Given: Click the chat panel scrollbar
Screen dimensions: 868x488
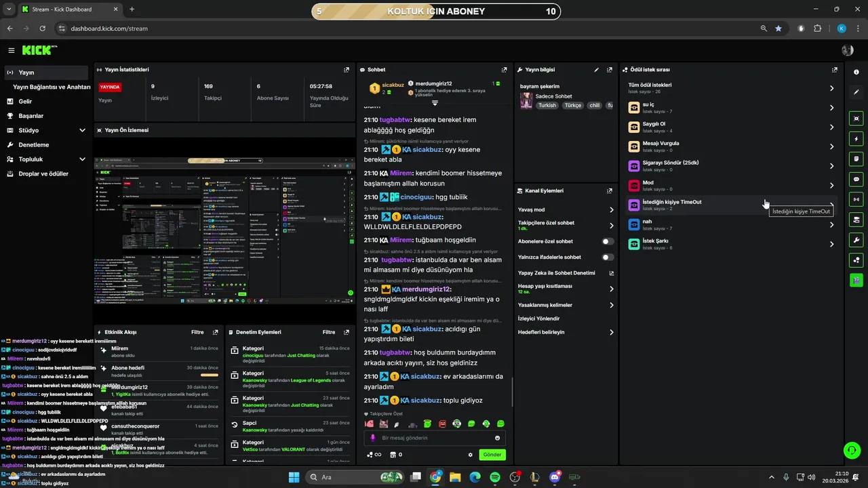Looking at the screenshot, I should click(512, 393).
